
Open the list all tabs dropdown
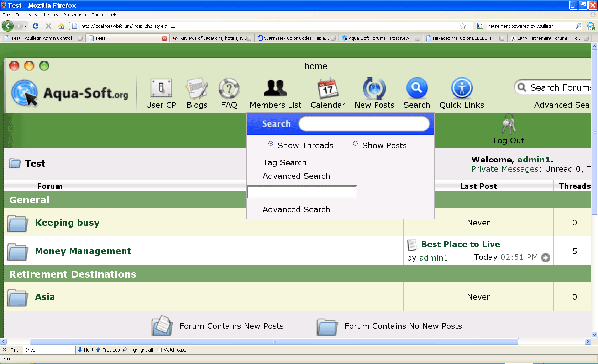click(595, 38)
